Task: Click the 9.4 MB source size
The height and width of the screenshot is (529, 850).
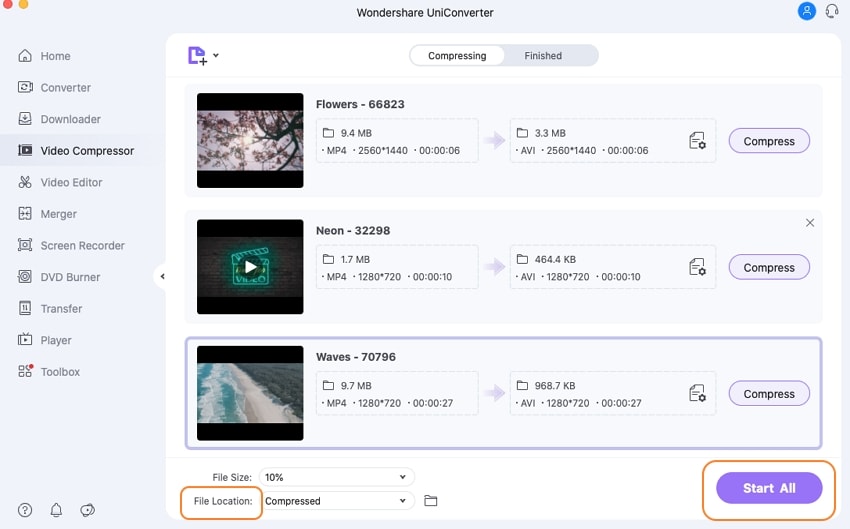Action: click(356, 133)
